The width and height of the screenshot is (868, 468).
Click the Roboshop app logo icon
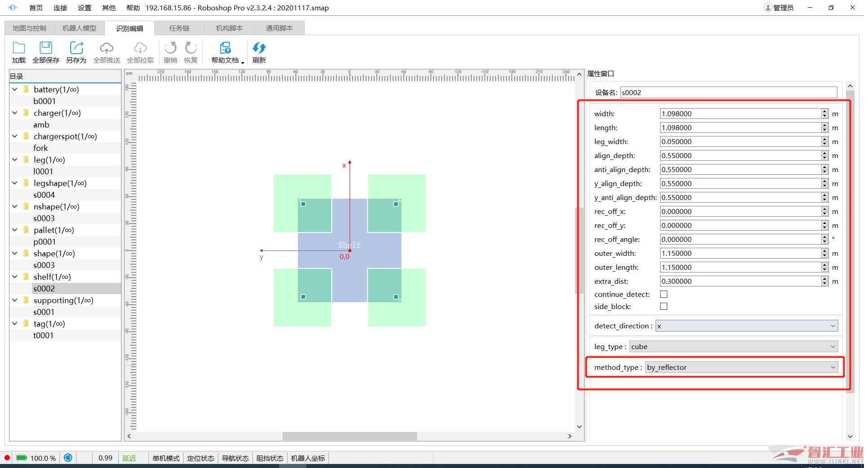[x=13, y=8]
